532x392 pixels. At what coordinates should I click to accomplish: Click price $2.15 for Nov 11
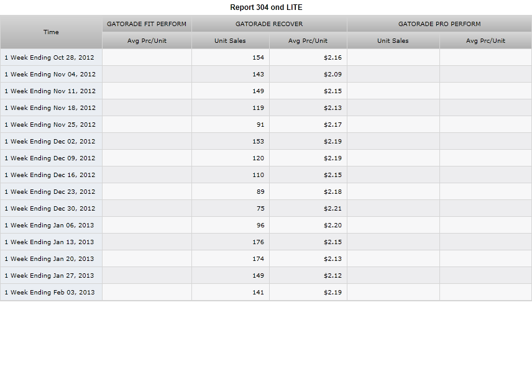pyautogui.click(x=332, y=91)
